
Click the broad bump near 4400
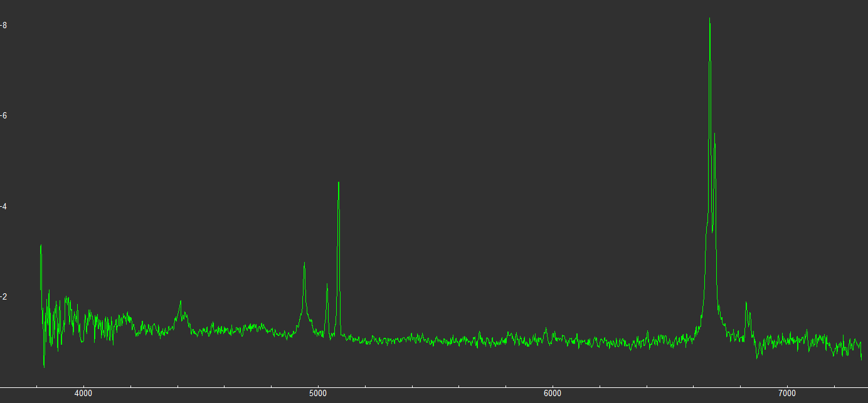(x=181, y=301)
